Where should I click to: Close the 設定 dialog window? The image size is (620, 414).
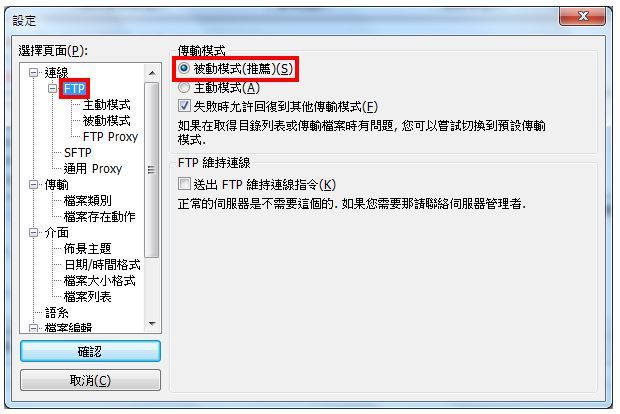pyautogui.click(x=582, y=16)
